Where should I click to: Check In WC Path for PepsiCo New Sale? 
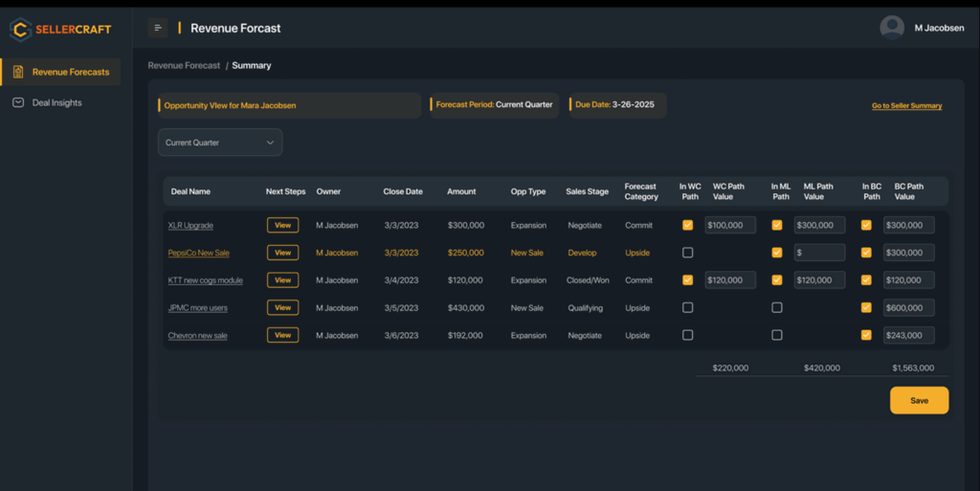coord(687,253)
